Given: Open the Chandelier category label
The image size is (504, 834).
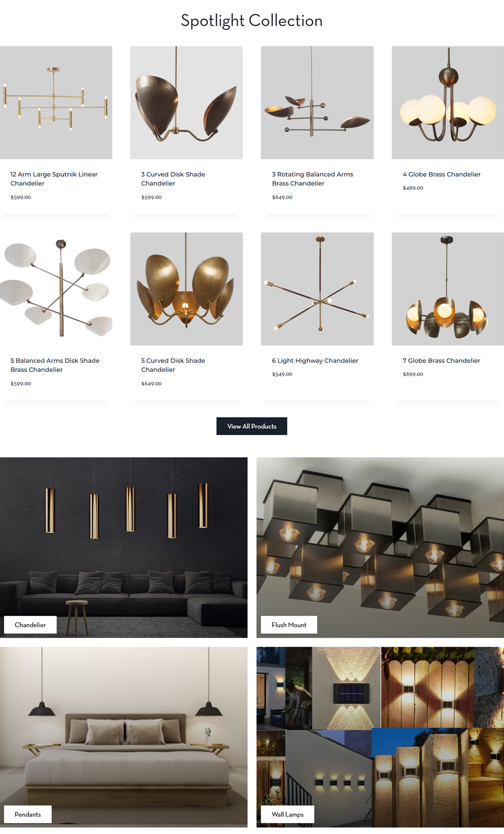Looking at the screenshot, I should (30, 625).
